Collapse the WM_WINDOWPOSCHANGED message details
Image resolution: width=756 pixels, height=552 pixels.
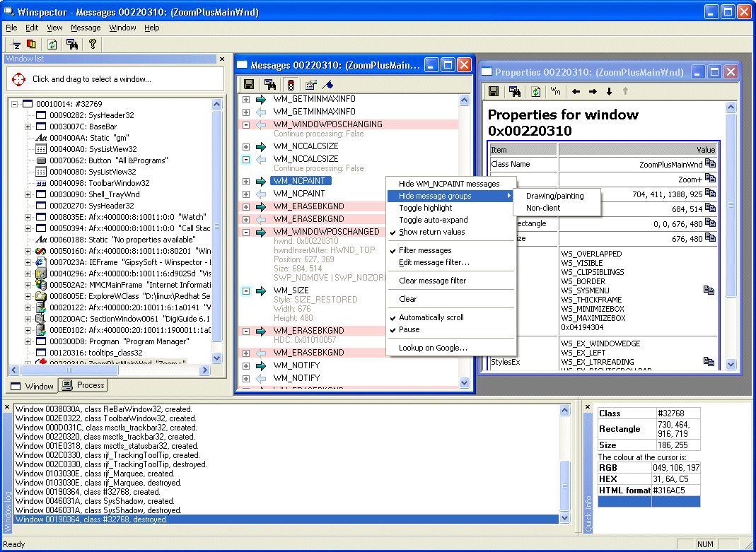246,232
